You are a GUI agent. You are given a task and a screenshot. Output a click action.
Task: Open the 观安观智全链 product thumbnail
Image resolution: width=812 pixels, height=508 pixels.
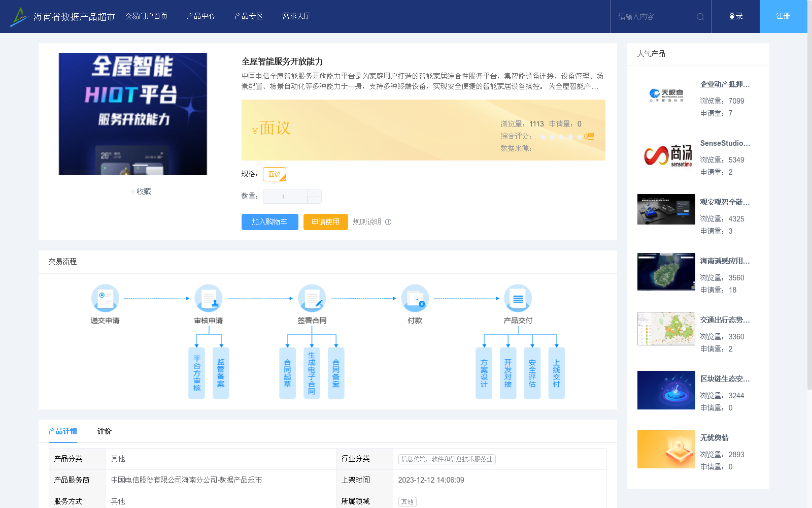666,209
